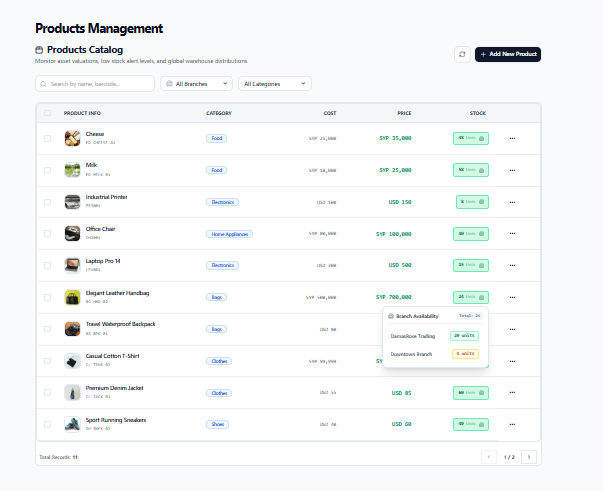Image resolution: width=603 pixels, height=491 pixels.
Task: Check the Casual Cotton T-Shirt checkbox
Action: click(x=47, y=361)
